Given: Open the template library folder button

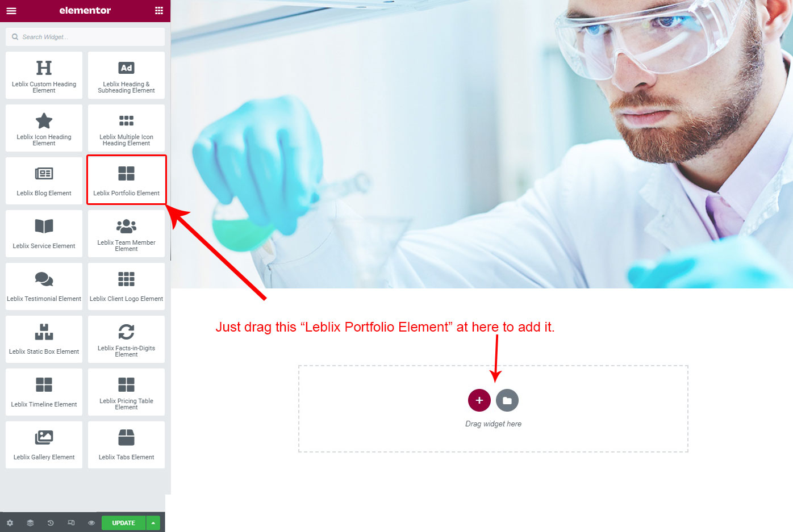Looking at the screenshot, I should point(507,400).
